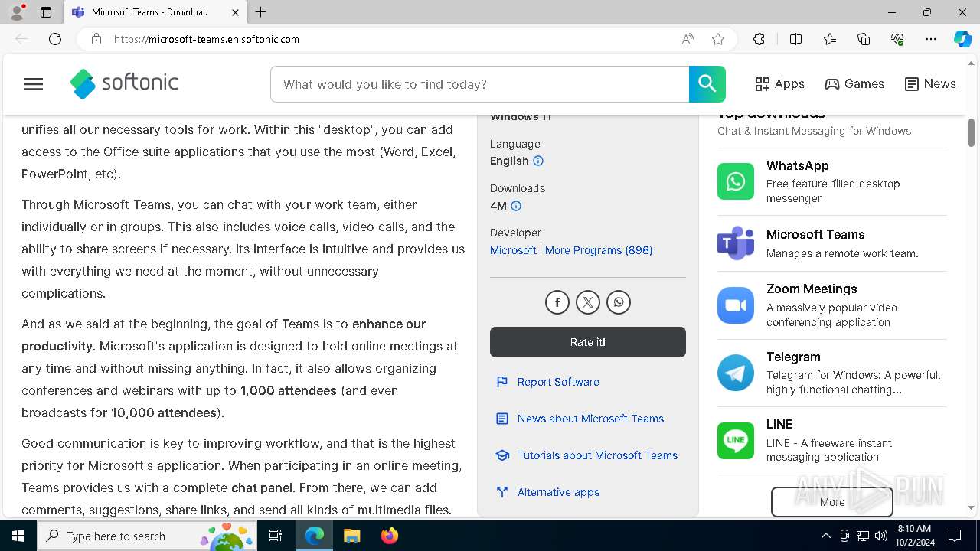Open Edge Extensions icon
The width and height of the screenshot is (980, 551).
point(759,39)
